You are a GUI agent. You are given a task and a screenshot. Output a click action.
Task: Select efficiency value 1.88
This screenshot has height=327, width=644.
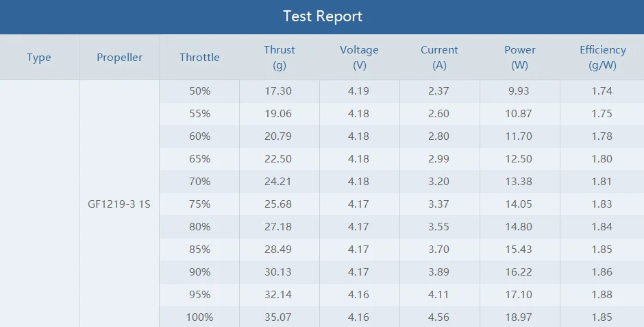pyautogui.click(x=602, y=295)
